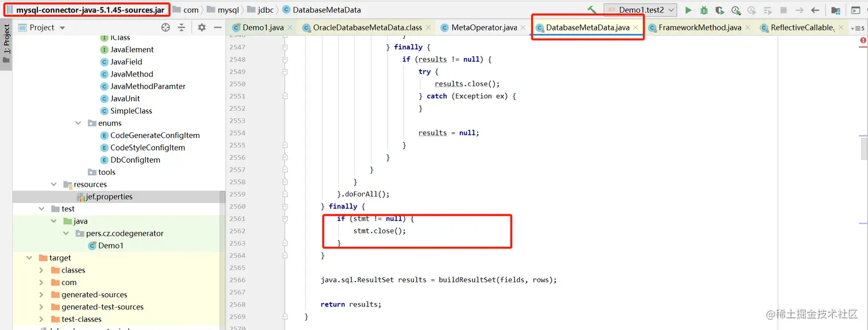
Task: Close the FrameworkMethod.java tab
Action: [x=748, y=28]
